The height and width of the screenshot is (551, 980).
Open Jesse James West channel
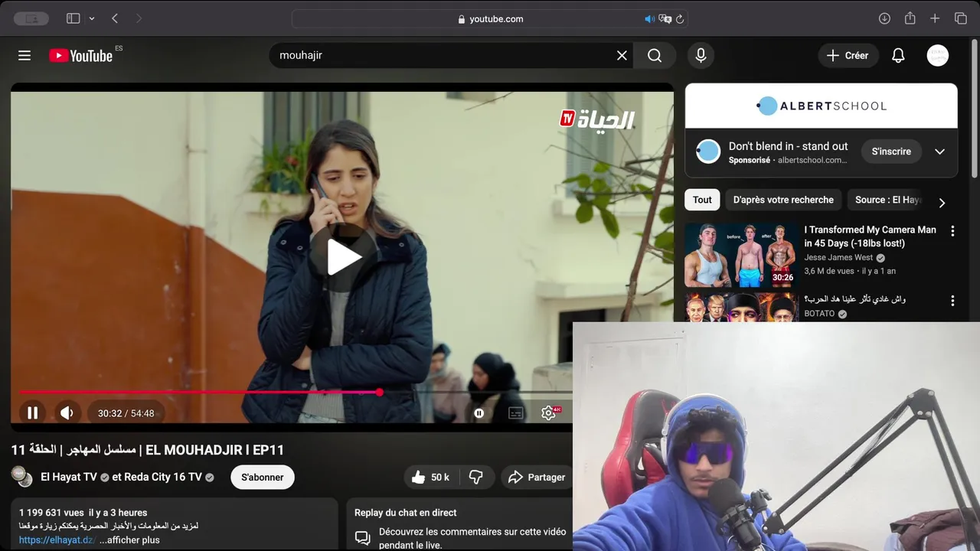(x=838, y=258)
